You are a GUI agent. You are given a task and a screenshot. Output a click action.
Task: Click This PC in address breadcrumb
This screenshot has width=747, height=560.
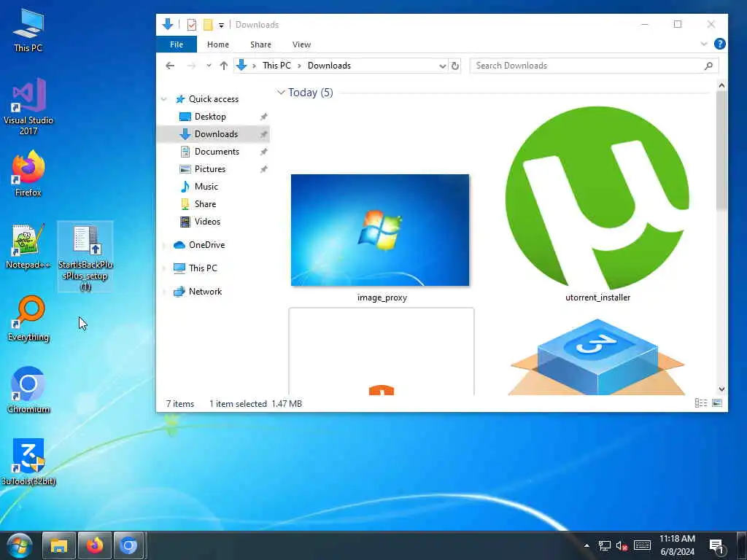point(276,66)
